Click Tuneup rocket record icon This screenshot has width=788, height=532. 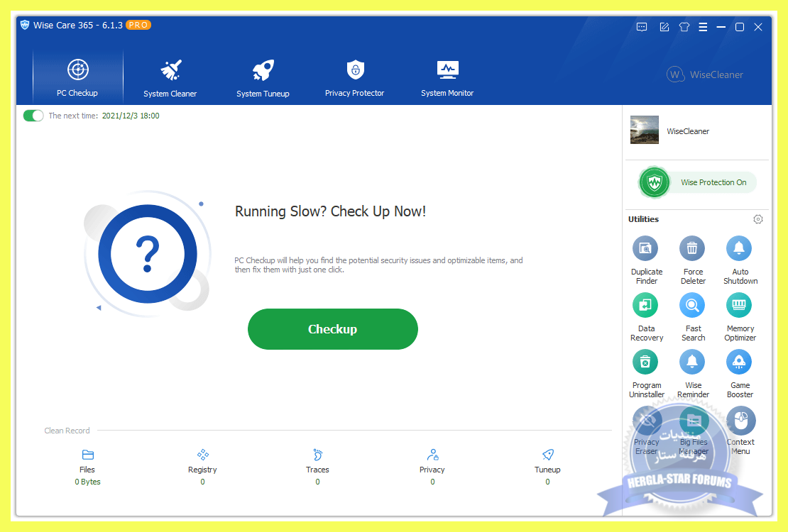(x=548, y=455)
